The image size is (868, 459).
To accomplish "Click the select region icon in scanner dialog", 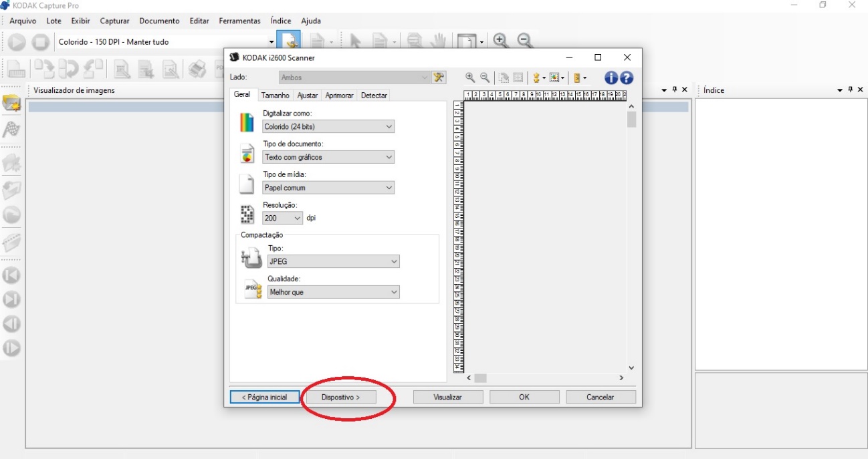I will pos(518,78).
